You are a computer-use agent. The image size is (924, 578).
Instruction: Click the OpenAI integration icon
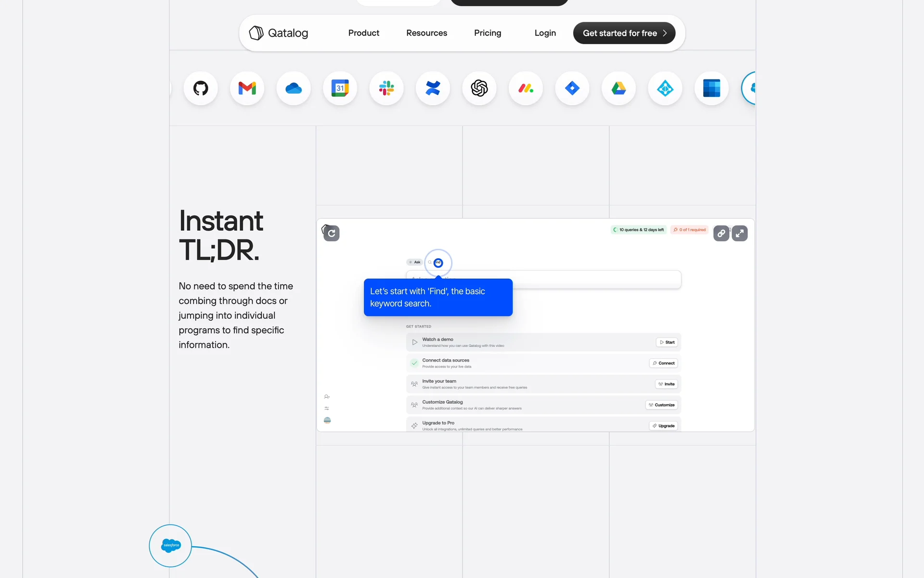(x=479, y=88)
